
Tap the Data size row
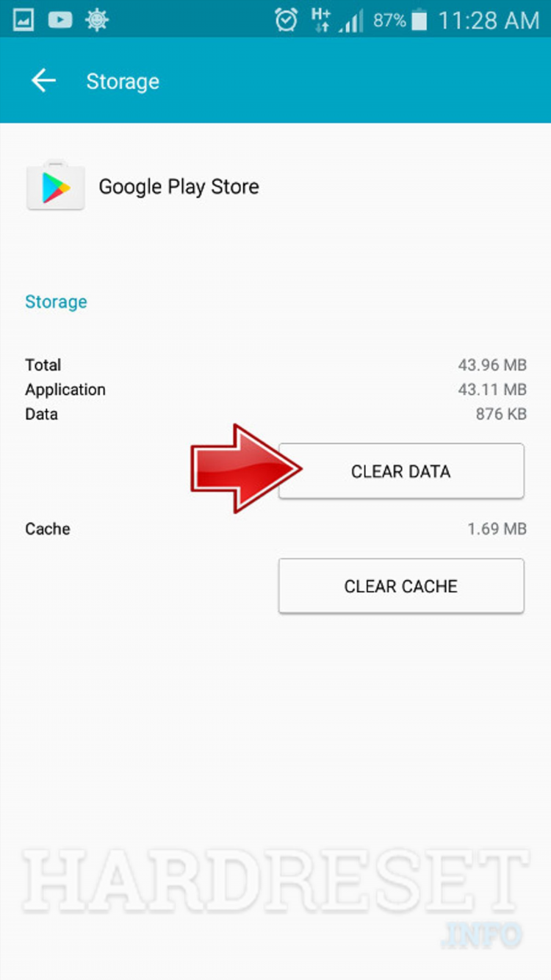click(x=275, y=414)
